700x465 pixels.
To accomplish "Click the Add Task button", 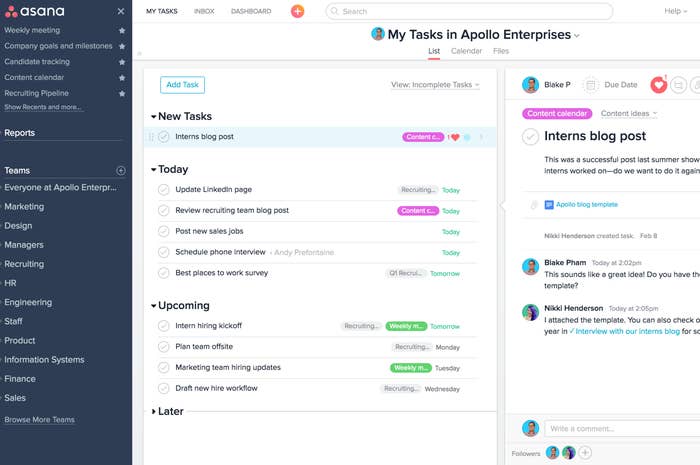I will 182,85.
